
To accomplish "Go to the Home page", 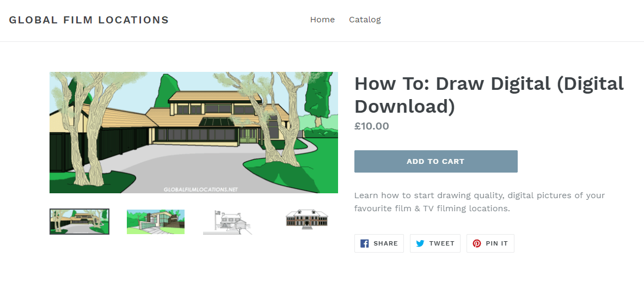I will pyautogui.click(x=322, y=20).
